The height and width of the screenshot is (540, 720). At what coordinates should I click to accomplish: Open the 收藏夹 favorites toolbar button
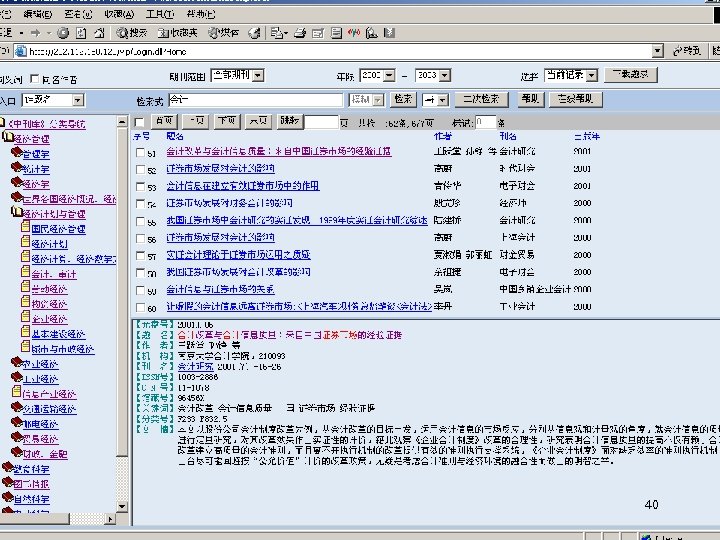tap(177, 33)
